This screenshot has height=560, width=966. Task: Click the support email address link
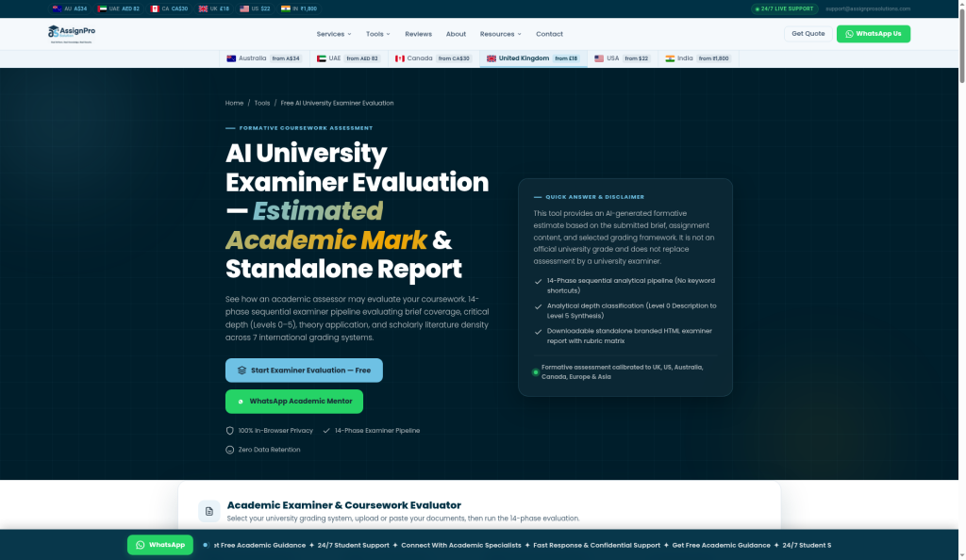tap(868, 8)
